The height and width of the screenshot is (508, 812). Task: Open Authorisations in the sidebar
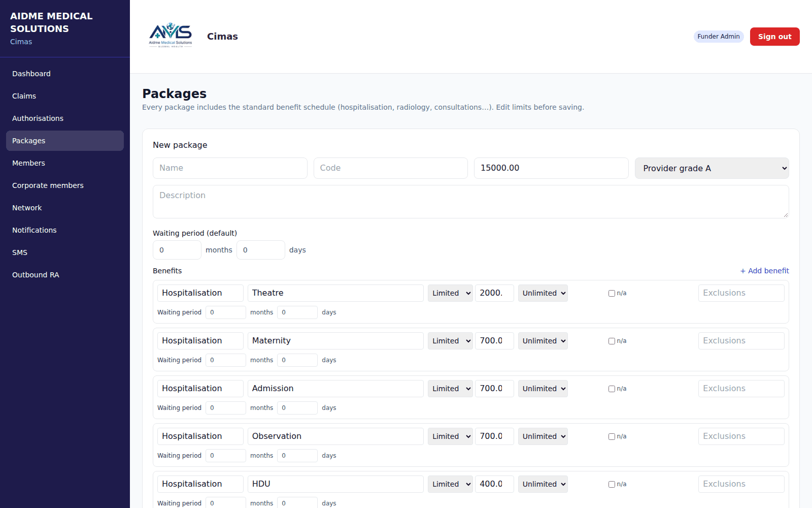coord(65,118)
